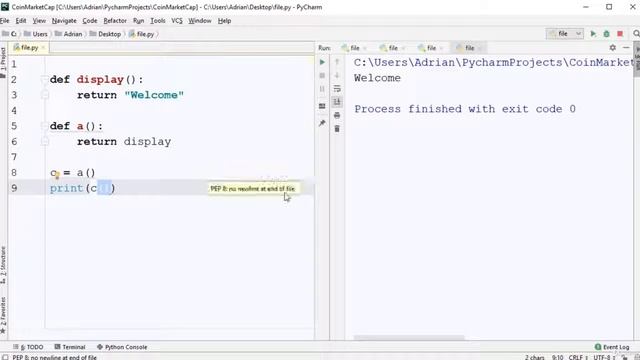Print console output using the printer icon

point(337,116)
